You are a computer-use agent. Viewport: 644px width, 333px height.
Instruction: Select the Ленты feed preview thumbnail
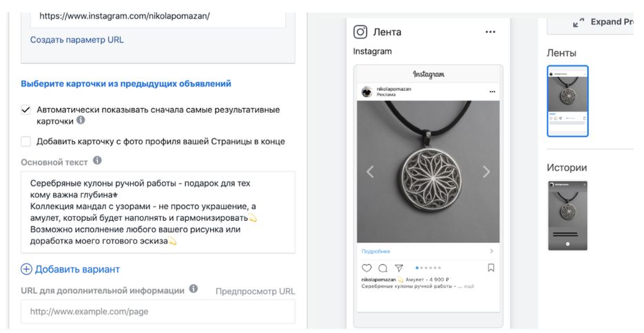click(x=568, y=101)
